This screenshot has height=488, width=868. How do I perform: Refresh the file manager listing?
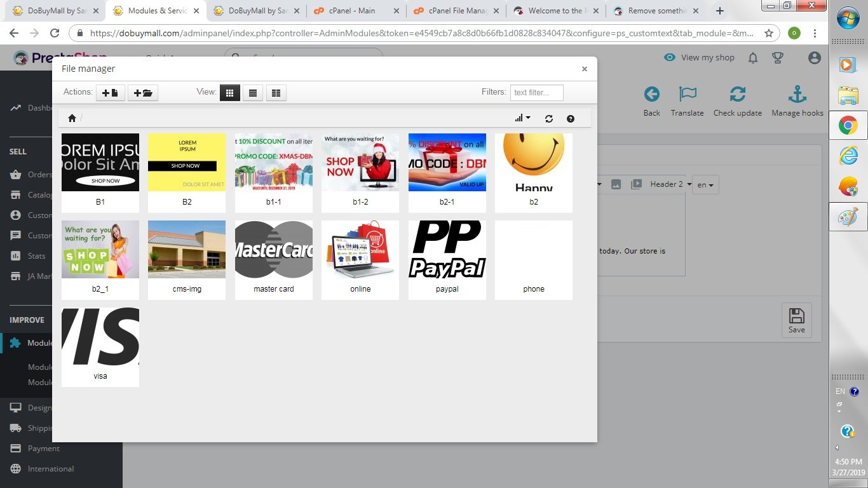click(549, 119)
